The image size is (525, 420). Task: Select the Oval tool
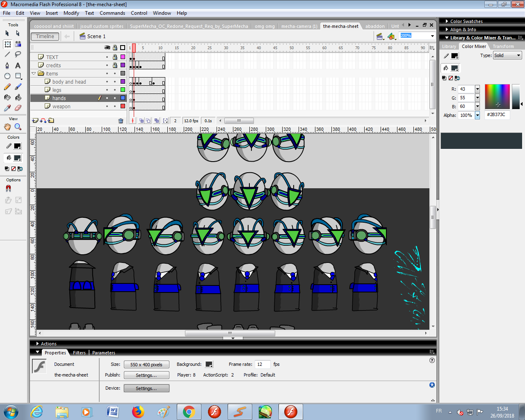(7, 76)
